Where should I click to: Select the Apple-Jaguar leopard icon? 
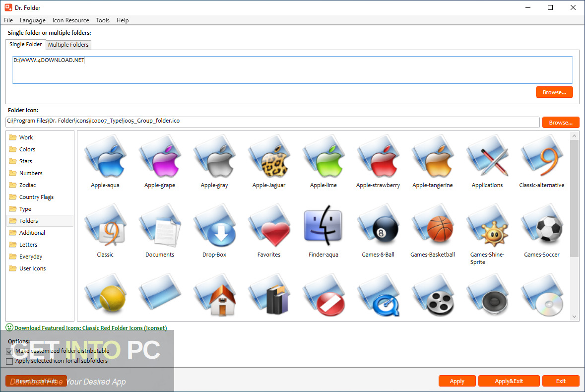click(x=268, y=157)
